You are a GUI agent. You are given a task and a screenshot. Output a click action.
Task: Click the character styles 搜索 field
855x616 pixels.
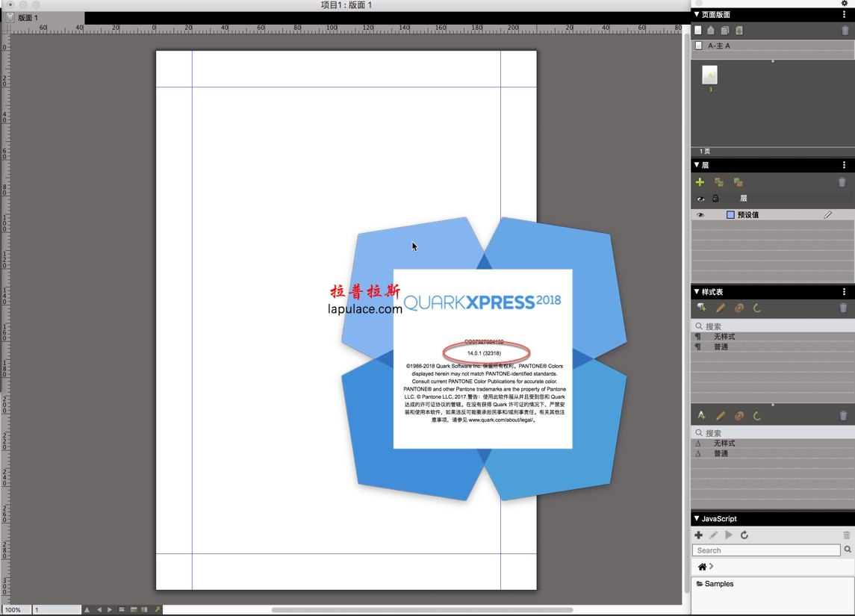tap(773, 433)
